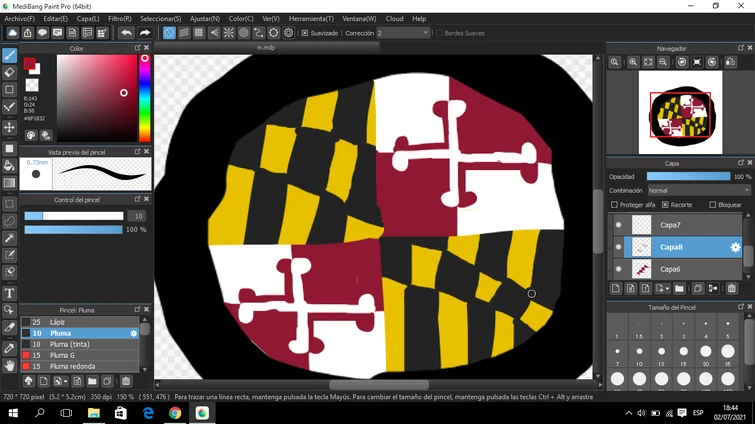The width and height of the screenshot is (755, 424).
Task: Select the Magic Wand tool
Action: (9, 238)
